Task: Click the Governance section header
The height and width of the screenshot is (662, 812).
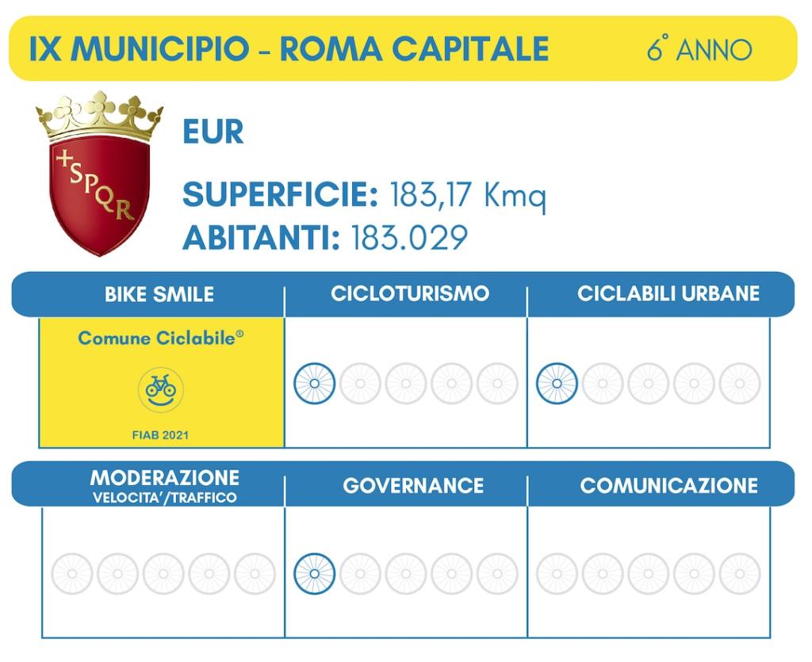Action: coord(413,485)
